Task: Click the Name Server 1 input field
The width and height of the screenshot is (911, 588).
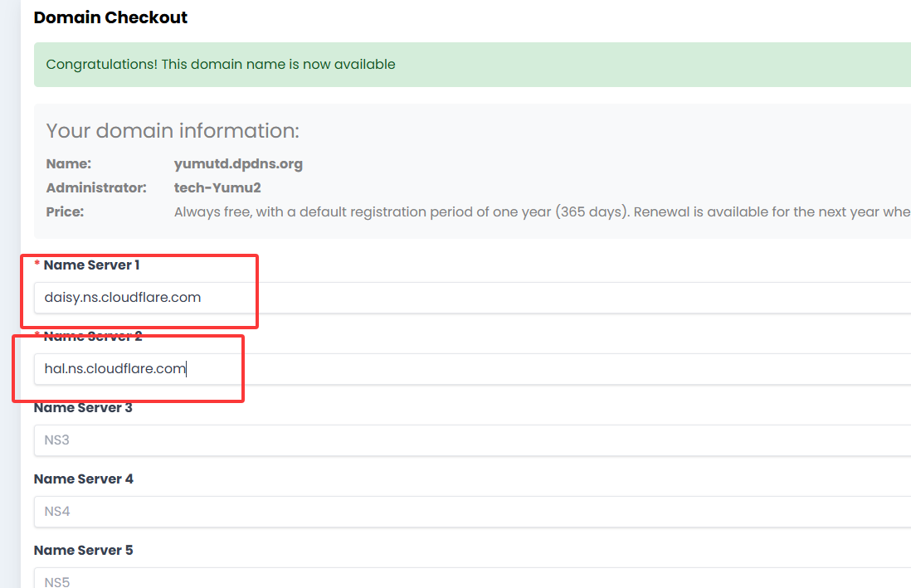Action: (473, 297)
